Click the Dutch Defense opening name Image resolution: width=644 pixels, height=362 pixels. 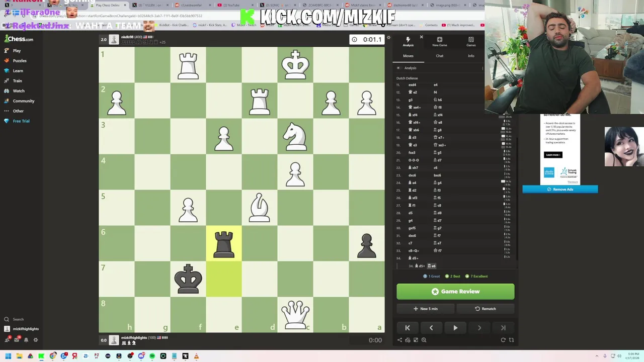(407, 78)
